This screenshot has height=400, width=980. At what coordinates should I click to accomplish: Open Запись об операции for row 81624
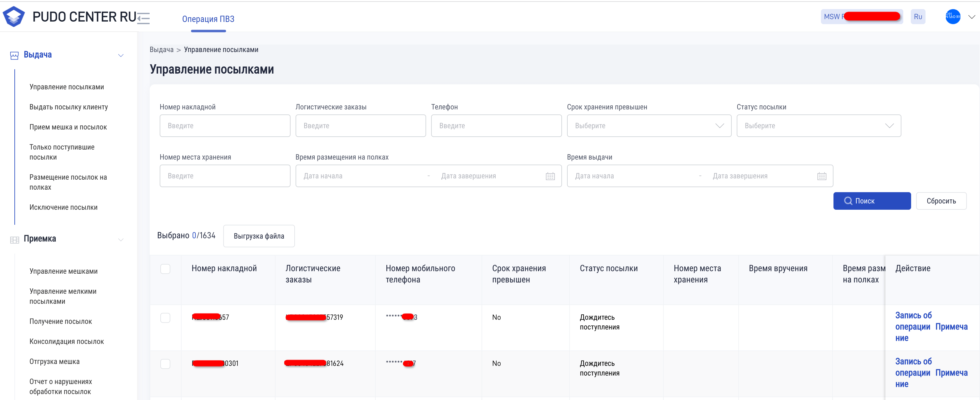[913, 367]
